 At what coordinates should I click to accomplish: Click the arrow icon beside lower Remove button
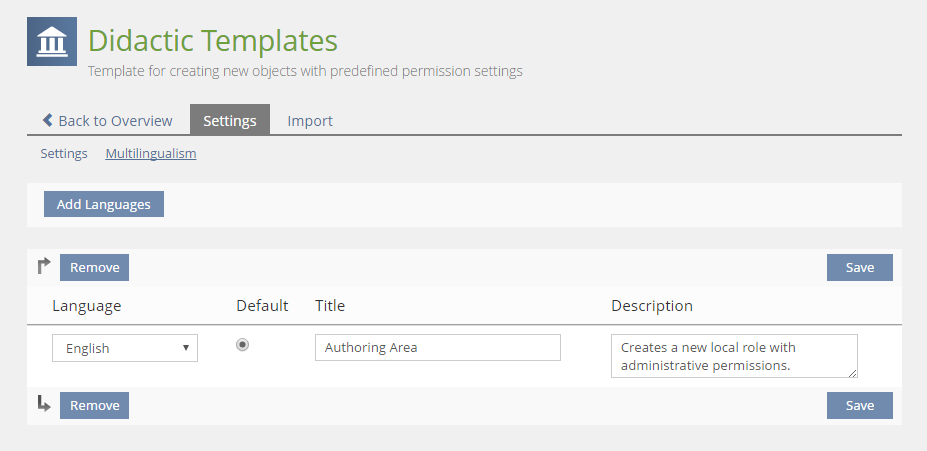(43, 404)
